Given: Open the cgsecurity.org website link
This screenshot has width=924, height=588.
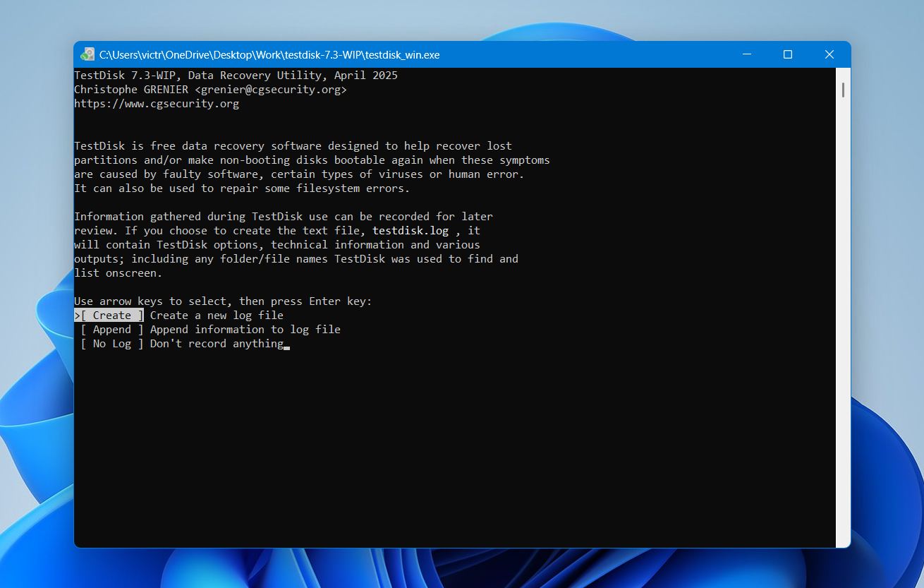Looking at the screenshot, I should pos(157,103).
